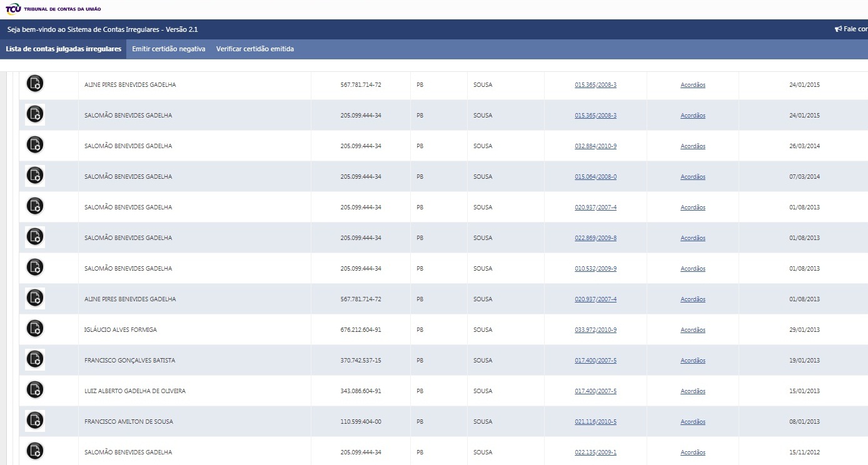Open document icon for Francisco Gonçalves Batista

click(35, 360)
